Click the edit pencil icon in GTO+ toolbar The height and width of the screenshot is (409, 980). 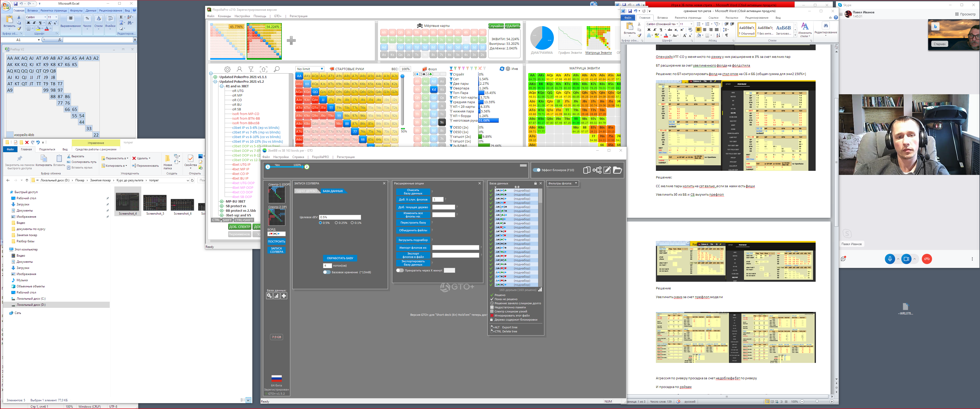pyautogui.click(x=607, y=170)
